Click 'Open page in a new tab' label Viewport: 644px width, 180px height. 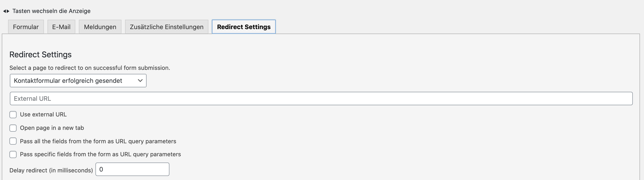tap(52, 128)
